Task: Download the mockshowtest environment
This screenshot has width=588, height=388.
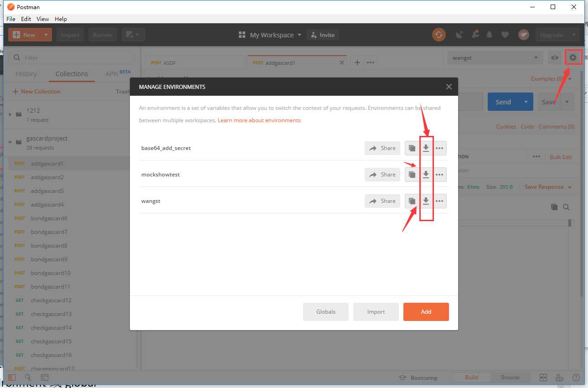Action: pos(426,175)
